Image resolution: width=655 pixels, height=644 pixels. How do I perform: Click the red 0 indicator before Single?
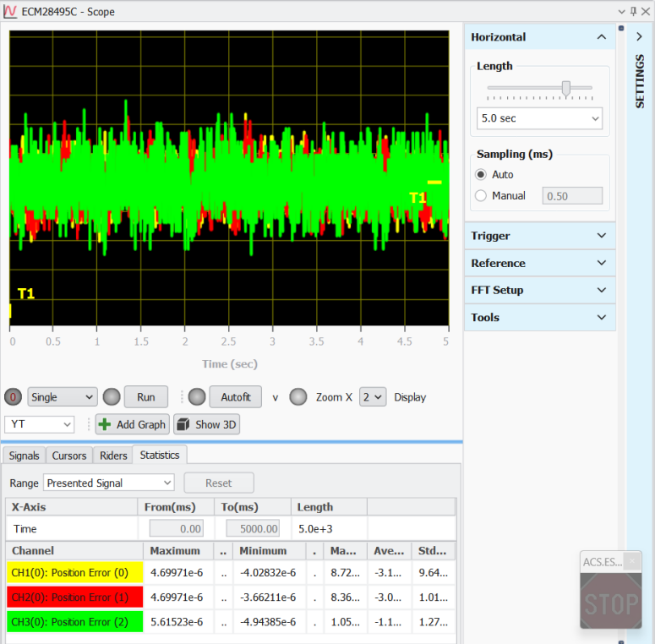(x=14, y=397)
